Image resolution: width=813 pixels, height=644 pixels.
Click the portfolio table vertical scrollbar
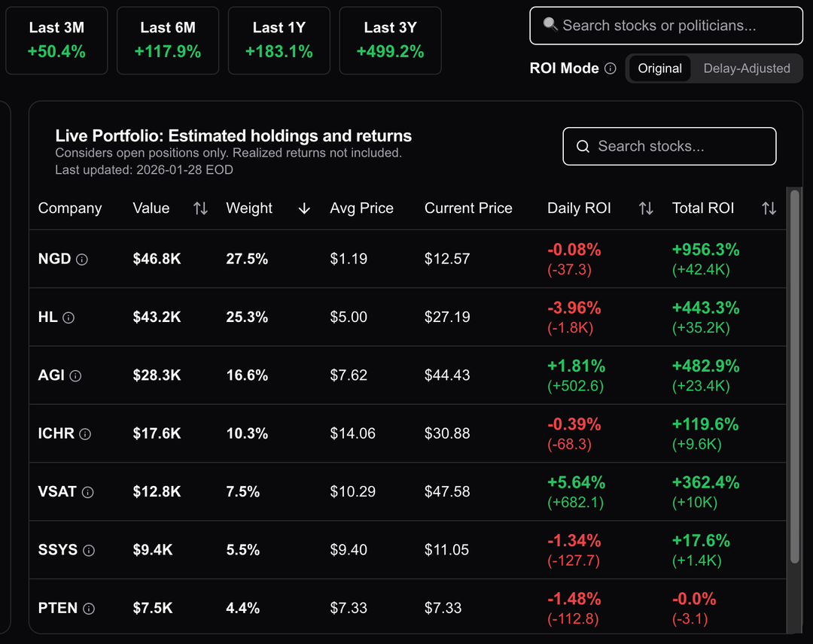click(794, 376)
